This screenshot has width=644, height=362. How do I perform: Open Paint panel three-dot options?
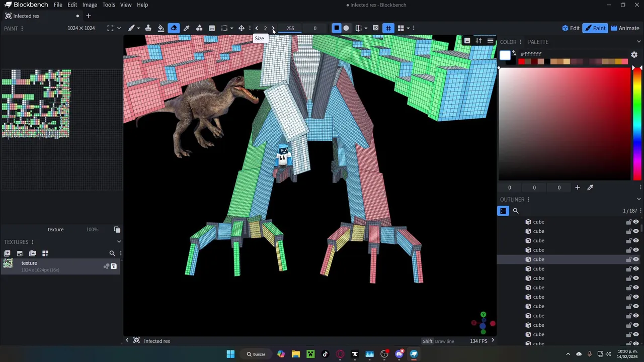pos(22,28)
